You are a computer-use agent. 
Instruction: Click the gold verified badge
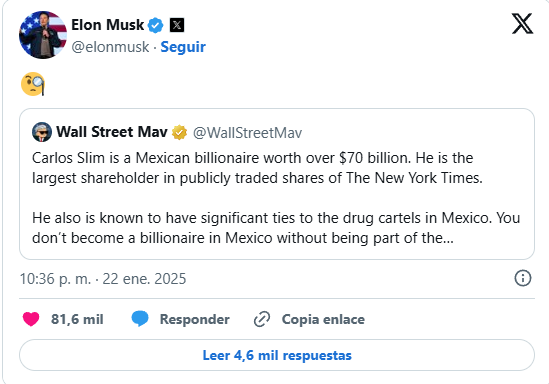click(x=179, y=133)
